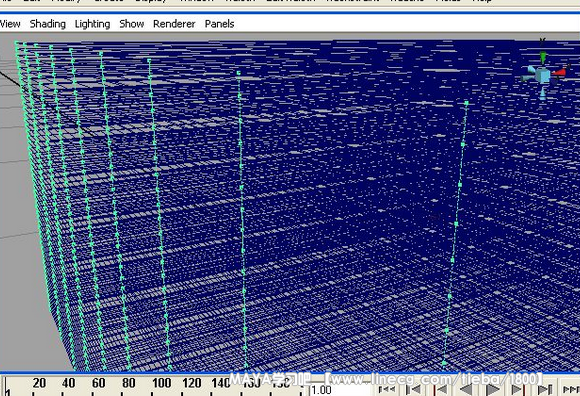Go to end of playback range
Viewport: 580px width, 396px height.
(x=571, y=390)
